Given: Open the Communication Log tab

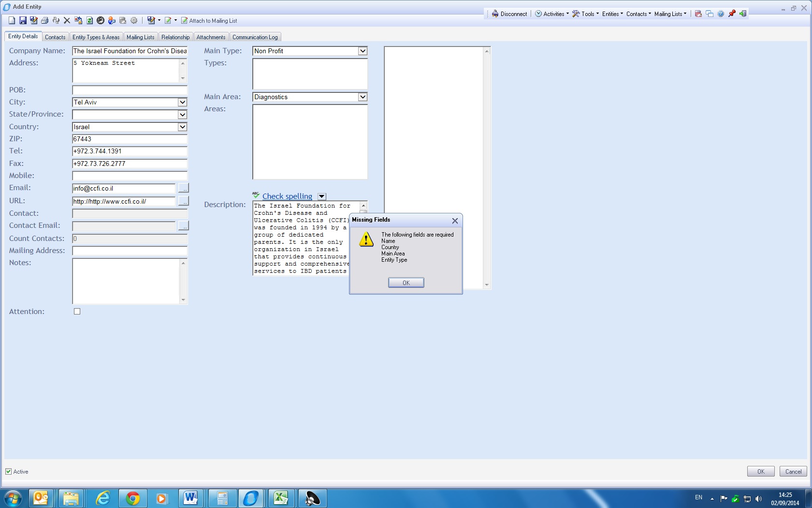Looking at the screenshot, I should tap(255, 37).
